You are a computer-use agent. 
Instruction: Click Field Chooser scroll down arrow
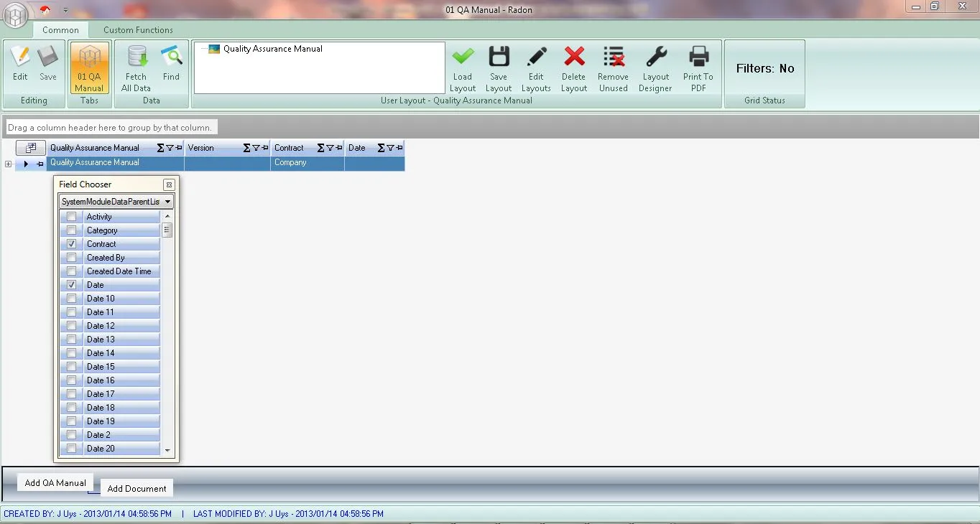click(167, 450)
